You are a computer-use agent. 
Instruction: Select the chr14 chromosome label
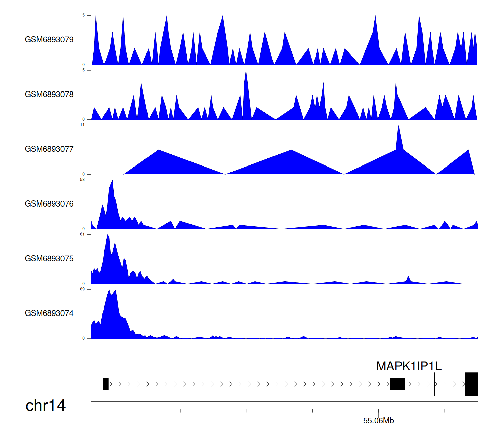[x=45, y=406]
